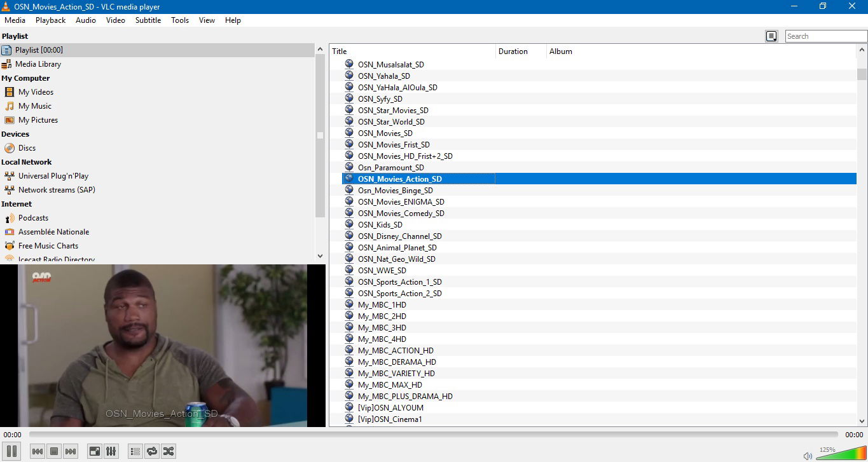Pause the current playback
Image resolution: width=868 pixels, height=462 pixels.
tap(12, 451)
